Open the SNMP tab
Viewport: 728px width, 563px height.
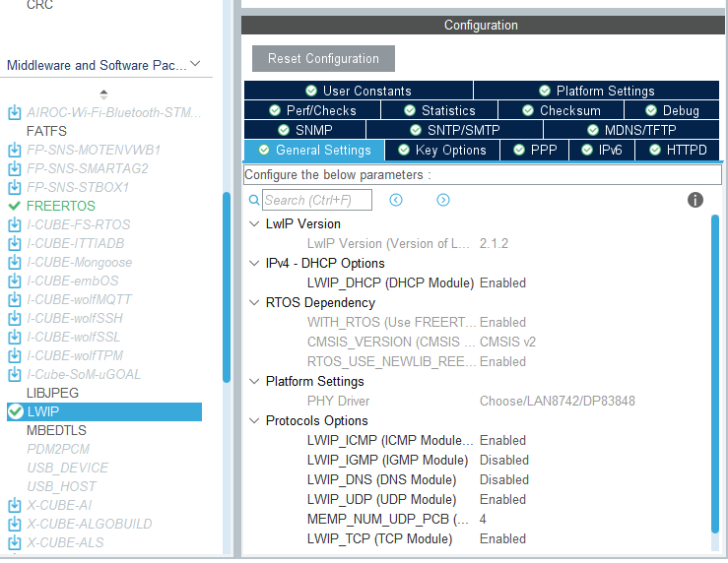[305, 130]
